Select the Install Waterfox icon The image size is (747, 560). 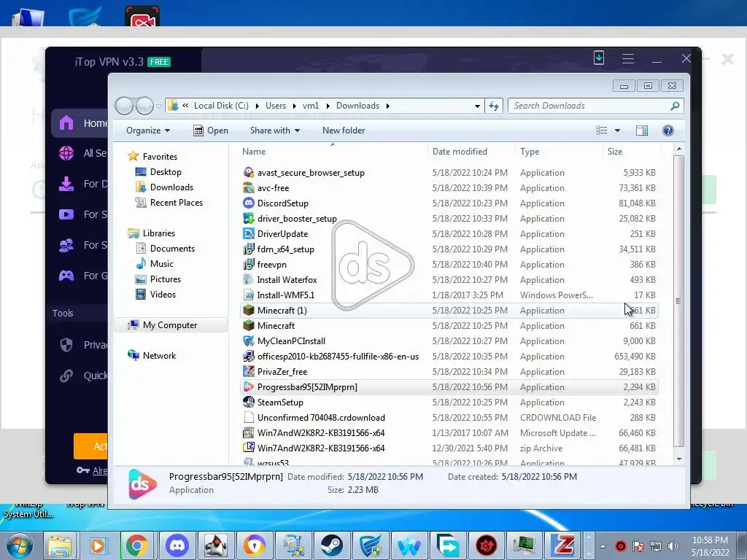[x=248, y=279]
